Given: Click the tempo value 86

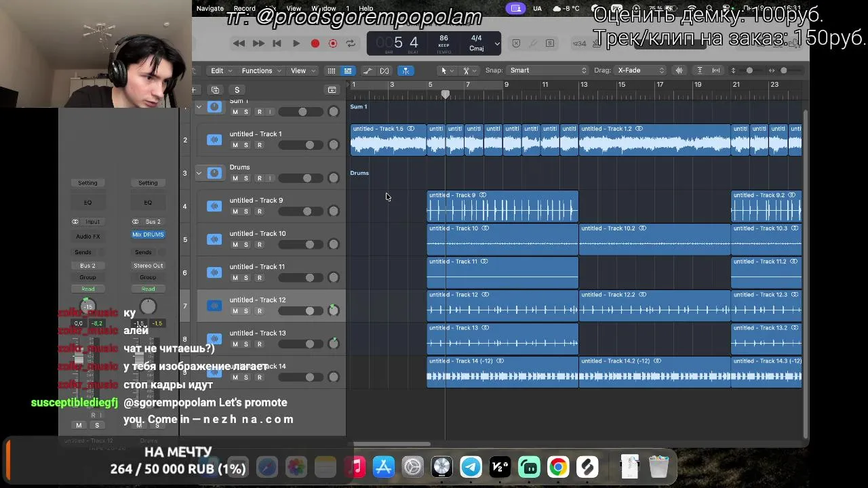Looking at the screenshot, I should (x=443, y=39).
